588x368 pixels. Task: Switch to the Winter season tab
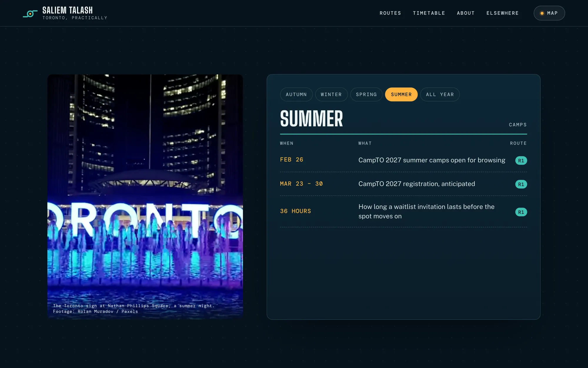(x=331, y=95)
